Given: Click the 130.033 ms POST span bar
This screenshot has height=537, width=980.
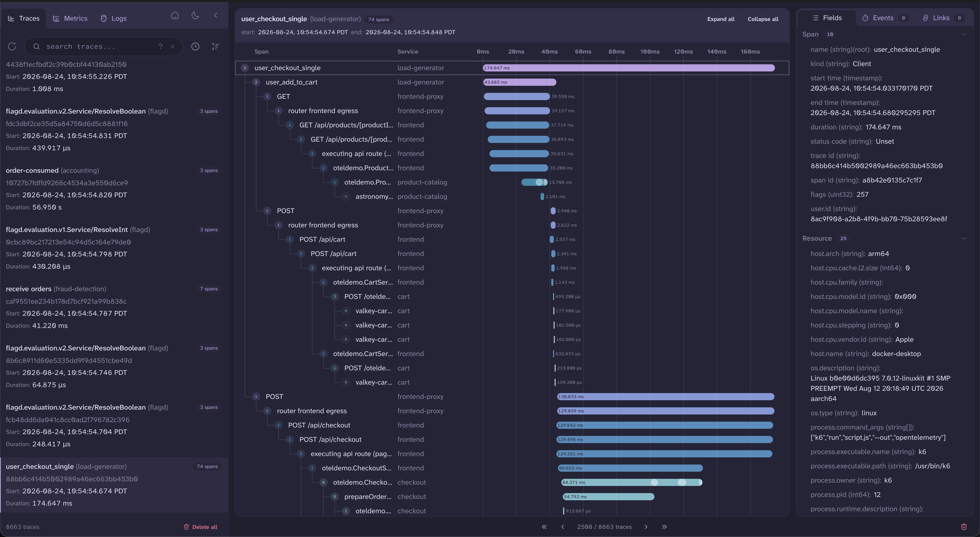Looking at the screenshot, I should (665, 397).
